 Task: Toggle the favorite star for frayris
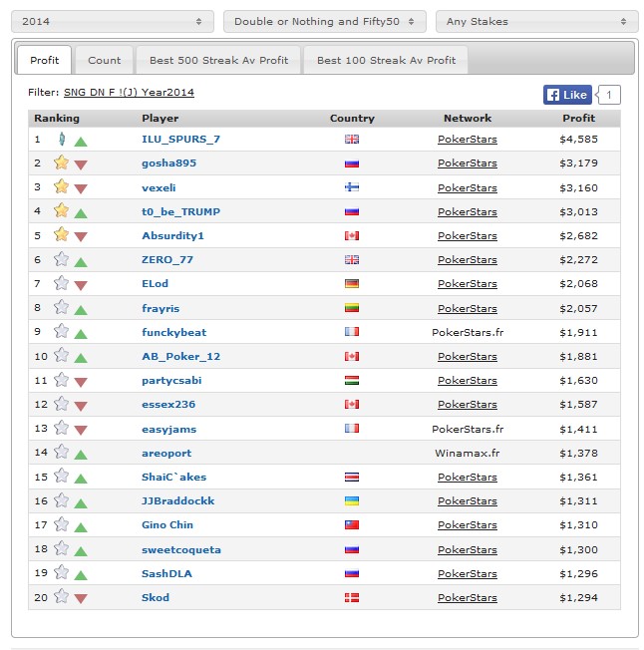61,307
